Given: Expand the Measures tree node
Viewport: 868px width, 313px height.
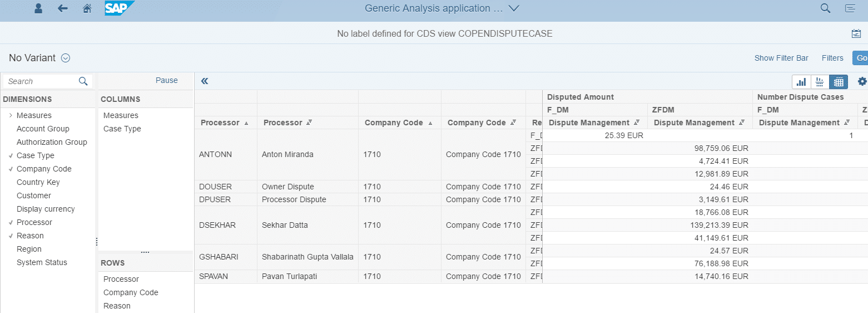Looking at the screenshot, I should coord(11,115).
